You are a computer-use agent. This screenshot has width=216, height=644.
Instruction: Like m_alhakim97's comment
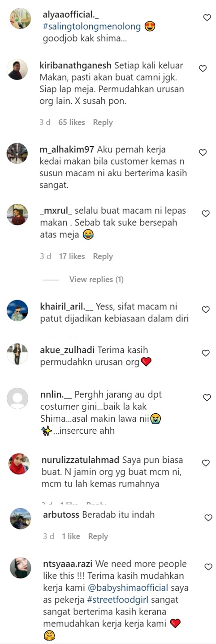(x=203, y=153)
